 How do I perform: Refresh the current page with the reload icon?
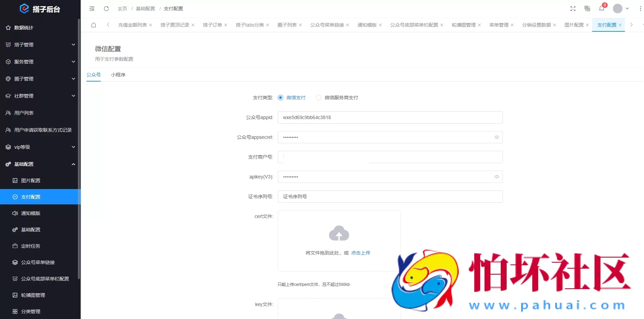pos(106,9)
